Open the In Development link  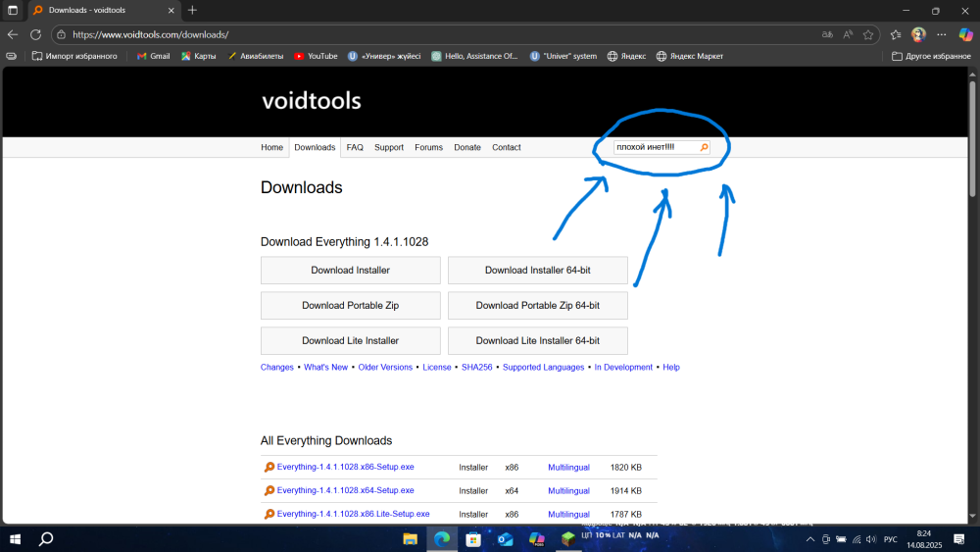(623, 367)
